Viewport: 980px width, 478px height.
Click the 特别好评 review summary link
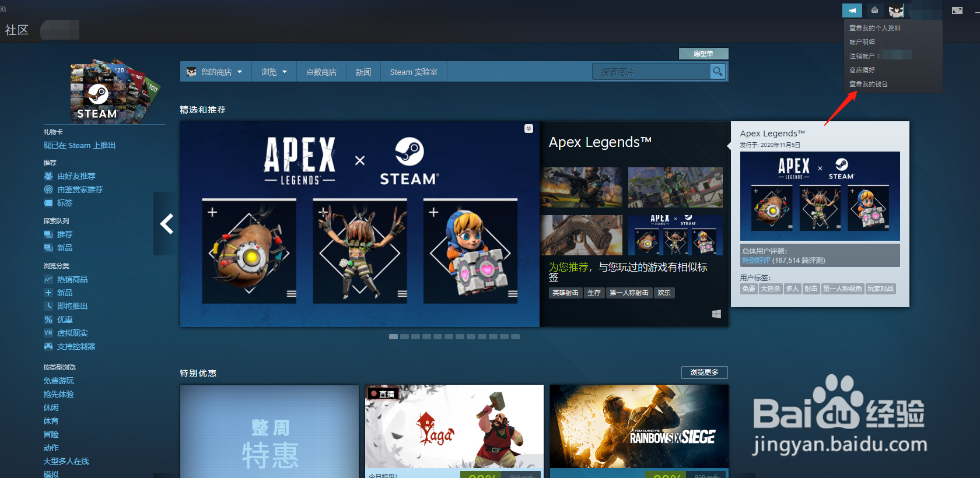756,261
